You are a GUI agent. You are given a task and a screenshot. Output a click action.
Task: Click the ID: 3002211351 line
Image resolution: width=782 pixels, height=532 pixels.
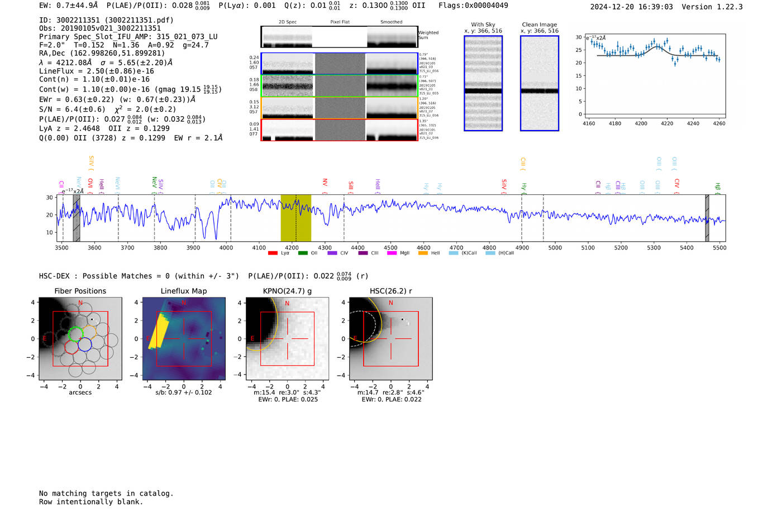click(x=106, y=20)
